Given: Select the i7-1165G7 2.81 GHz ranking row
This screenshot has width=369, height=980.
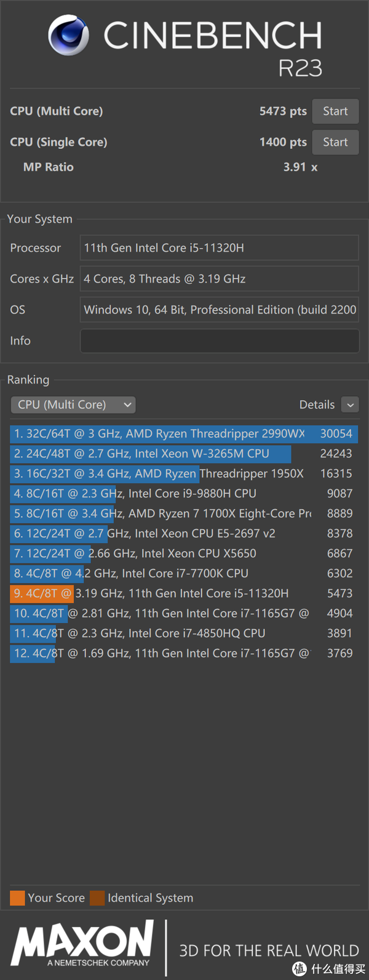Looking at the screenshot, I should [x=184, y=614].
